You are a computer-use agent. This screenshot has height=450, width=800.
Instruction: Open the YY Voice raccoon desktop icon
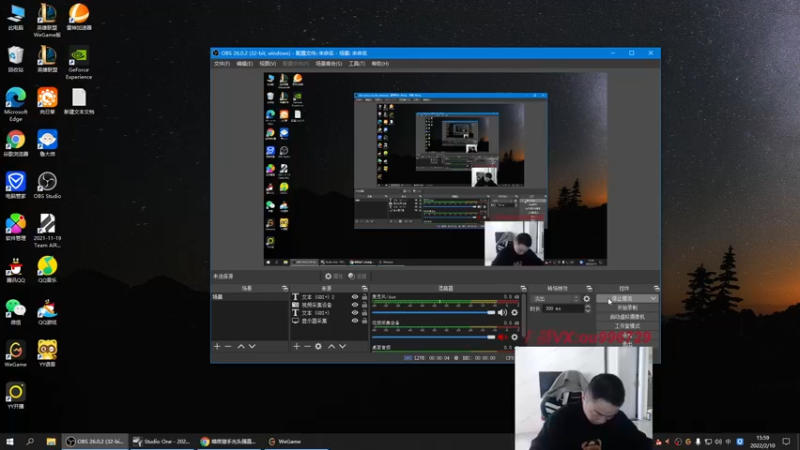coord(47,354)
